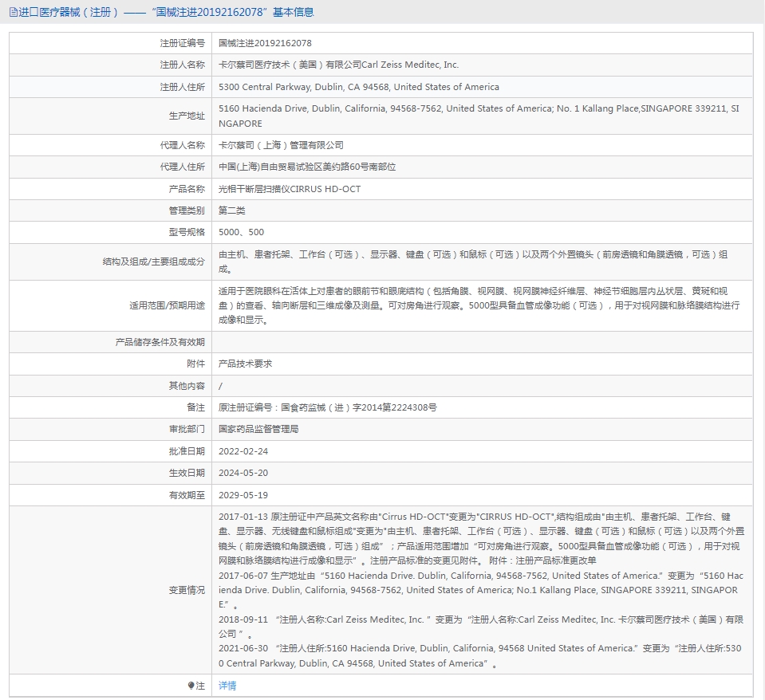
Task: Click the expiry date 2029-05-19
Action: [243, 495]
